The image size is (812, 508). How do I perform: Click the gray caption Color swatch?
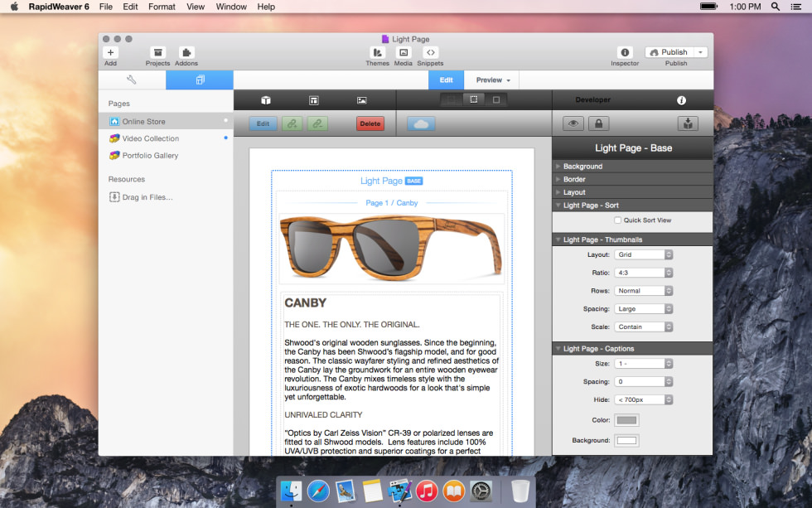626,420
